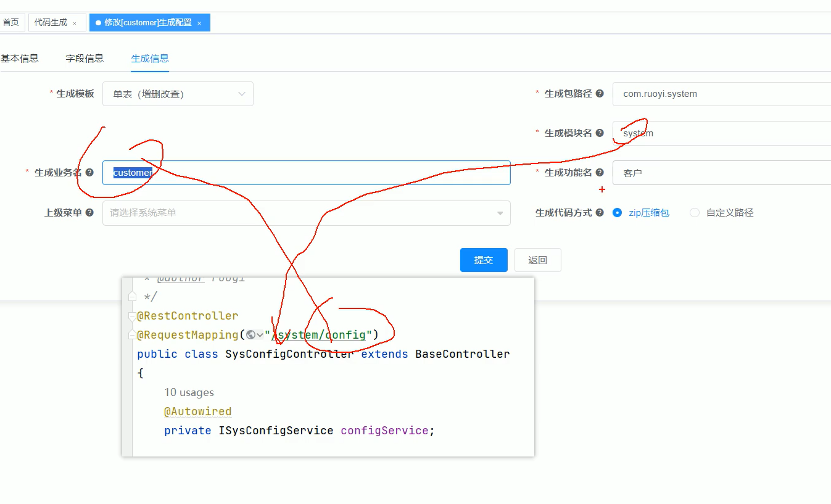Image resolution: width=831 pixels, height=504 pixels.
Task: Click the 生成业务名 input containing customer
Action: coord(307,173)
